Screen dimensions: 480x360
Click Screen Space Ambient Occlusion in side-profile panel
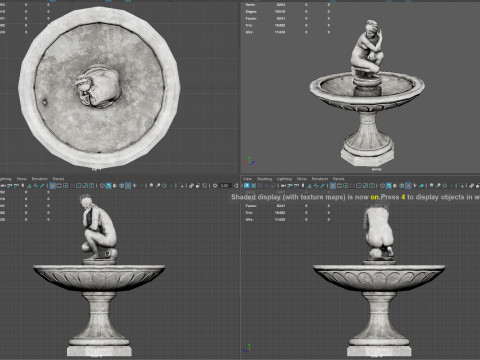(x=151, y=186)
